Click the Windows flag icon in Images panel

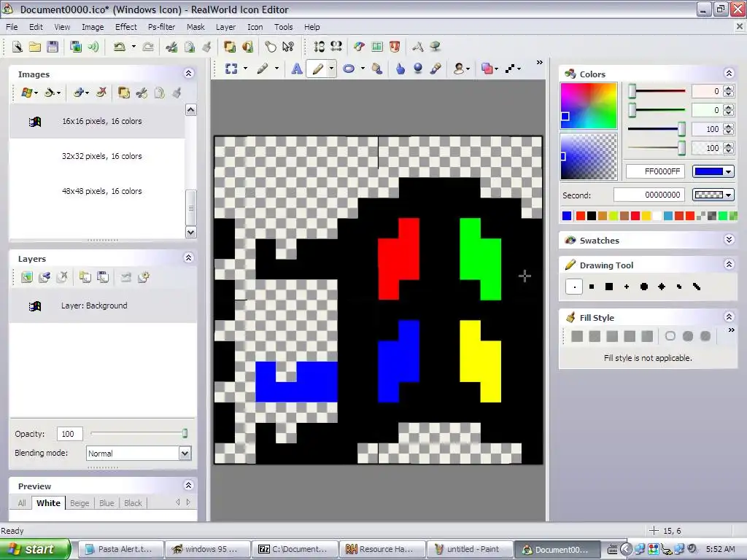click(x=27, y=93)
